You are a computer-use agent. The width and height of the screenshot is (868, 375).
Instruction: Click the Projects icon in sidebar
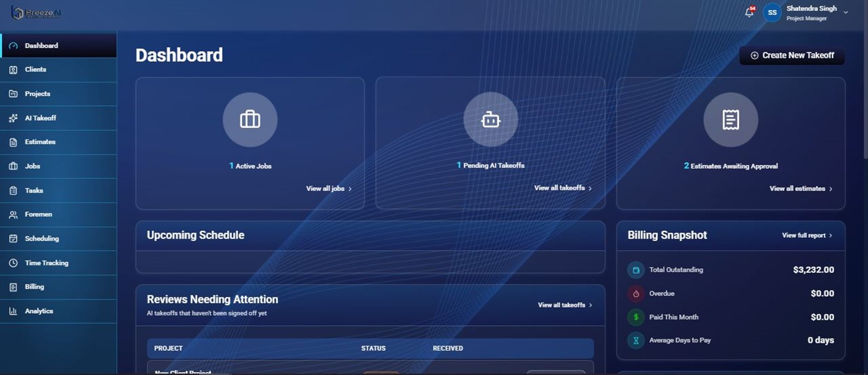click(x=14, y=94)
